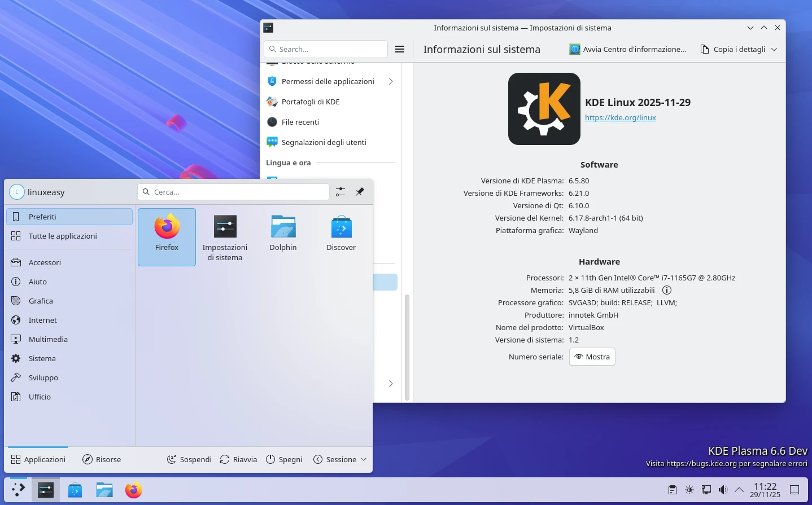Open Portafogli di KDE settings
Image resolution: width=812 pixels, height=505 pixels.
[310, 102]
